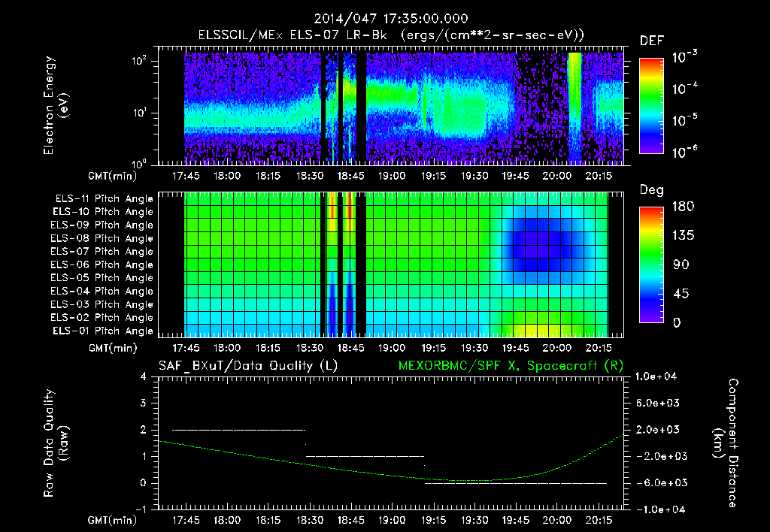This screenshot has height=532, width=770.
Task: Click the 180 degree scale value
Action: point(683,206)
